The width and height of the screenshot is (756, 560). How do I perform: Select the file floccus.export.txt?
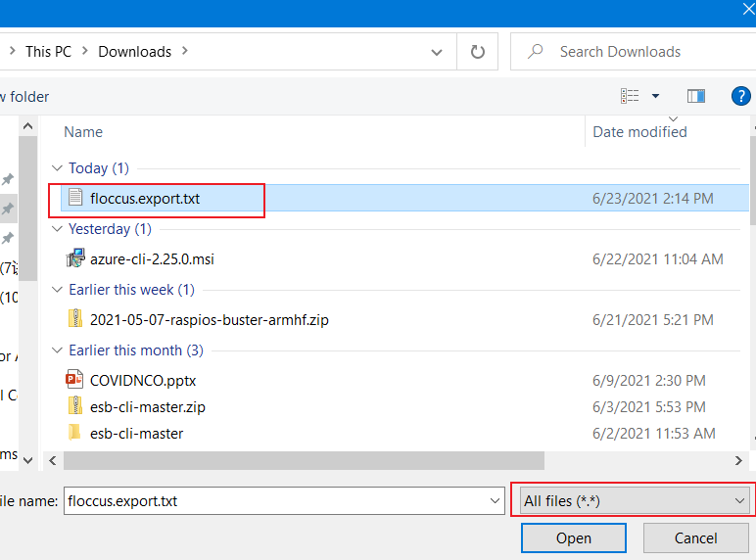click(x=145, y=199)
